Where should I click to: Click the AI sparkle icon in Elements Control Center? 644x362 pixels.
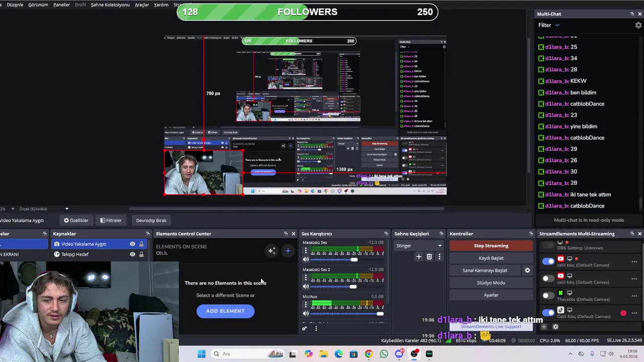pos(272,250)
